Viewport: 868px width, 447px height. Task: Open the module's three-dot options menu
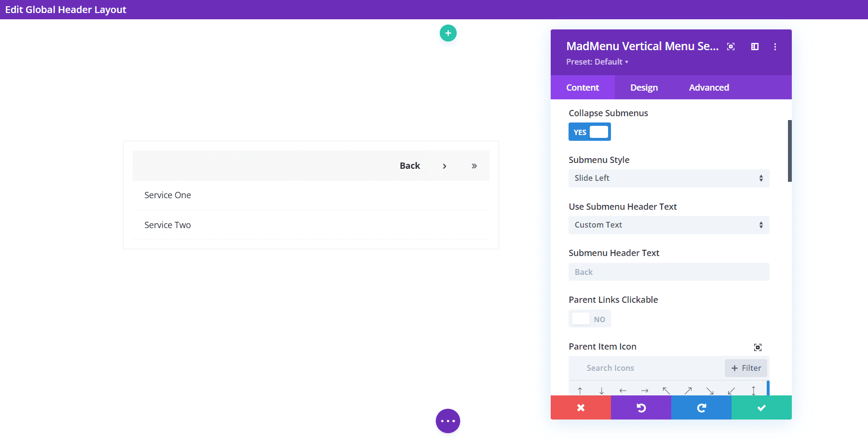click(775, 47)
